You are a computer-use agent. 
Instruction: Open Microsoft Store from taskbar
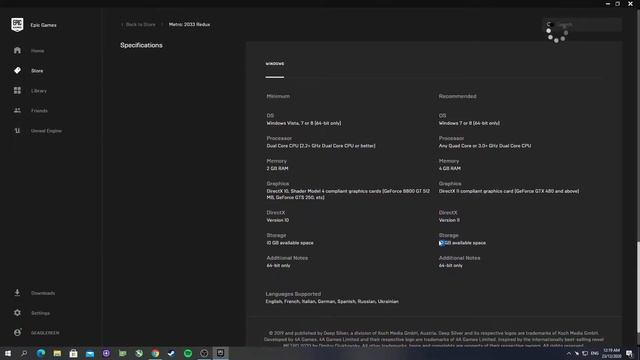(73, 353)
